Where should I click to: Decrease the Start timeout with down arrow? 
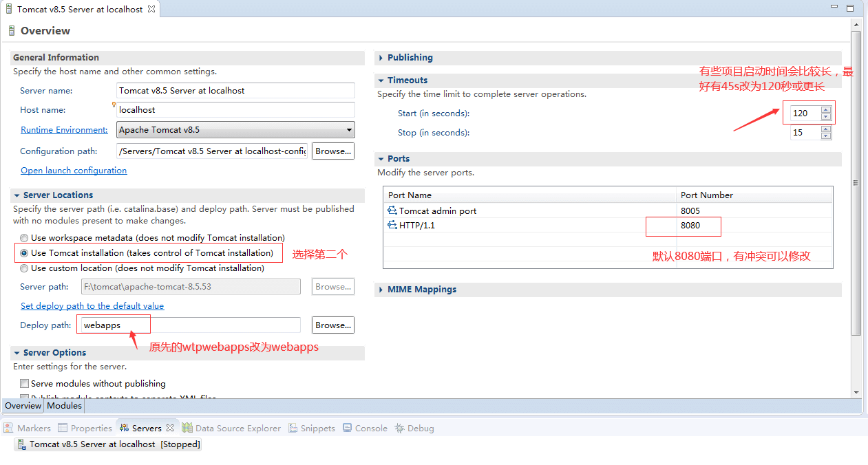tap(826, 117)
